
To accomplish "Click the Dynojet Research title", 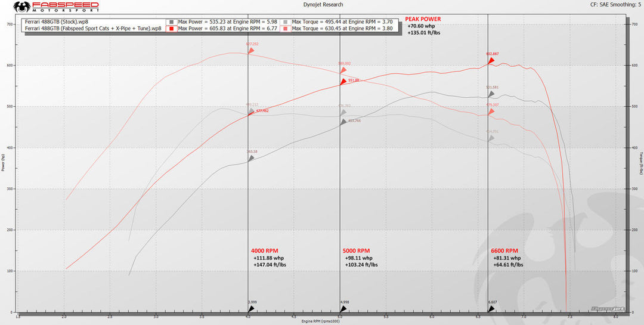I will (321, 5).
